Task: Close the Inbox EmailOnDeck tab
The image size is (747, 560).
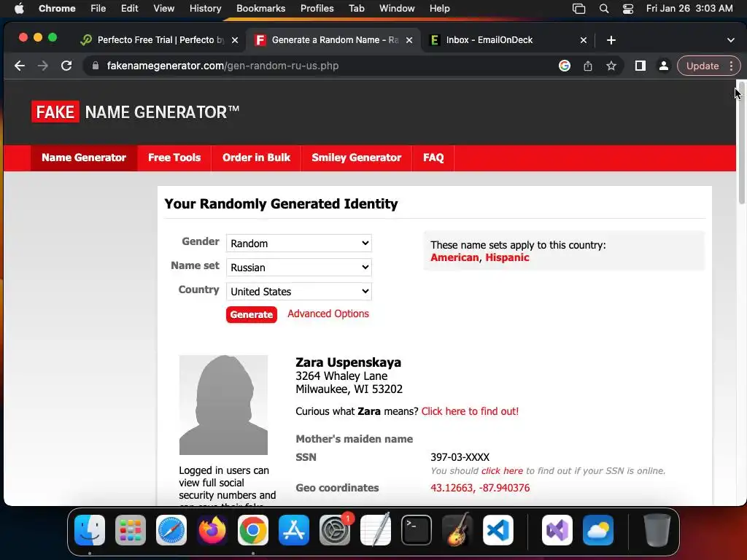Action: tap(584, 40)
